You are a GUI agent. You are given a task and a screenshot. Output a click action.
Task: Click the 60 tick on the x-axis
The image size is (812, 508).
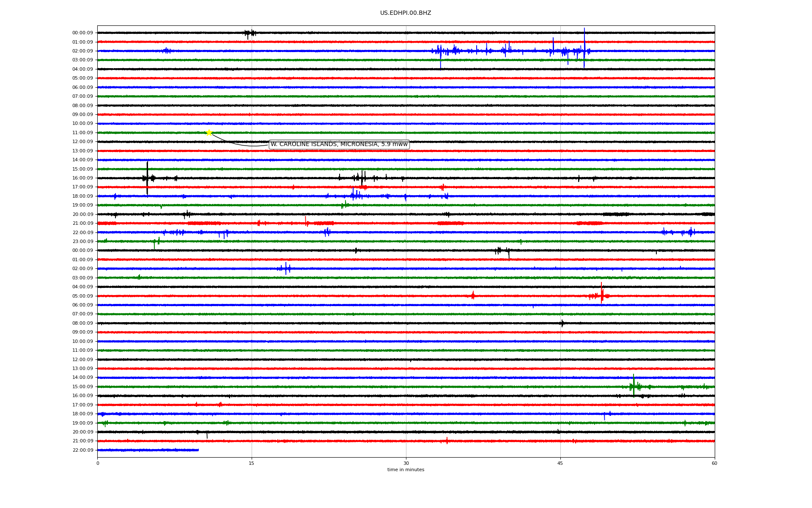pyautogui.click(x=714, y=463)
